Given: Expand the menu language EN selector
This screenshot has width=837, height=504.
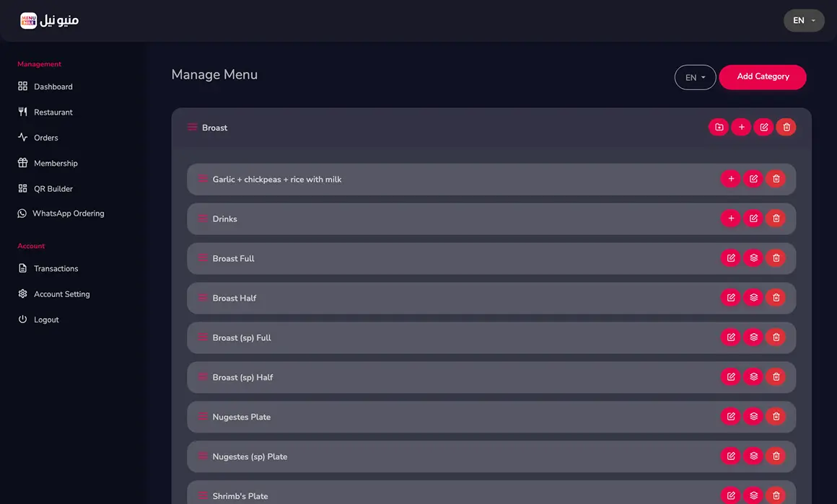Looking at the screenshot, I should click(695, 77).
